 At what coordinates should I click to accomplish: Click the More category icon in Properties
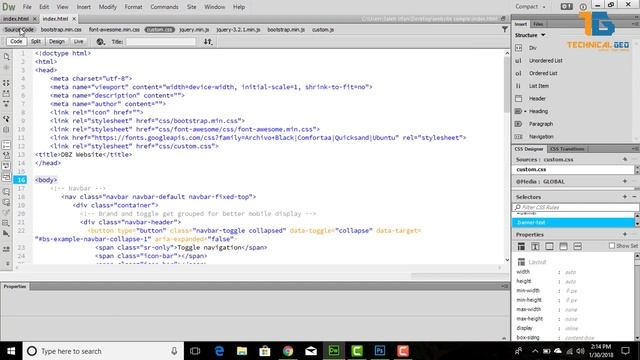578,247
